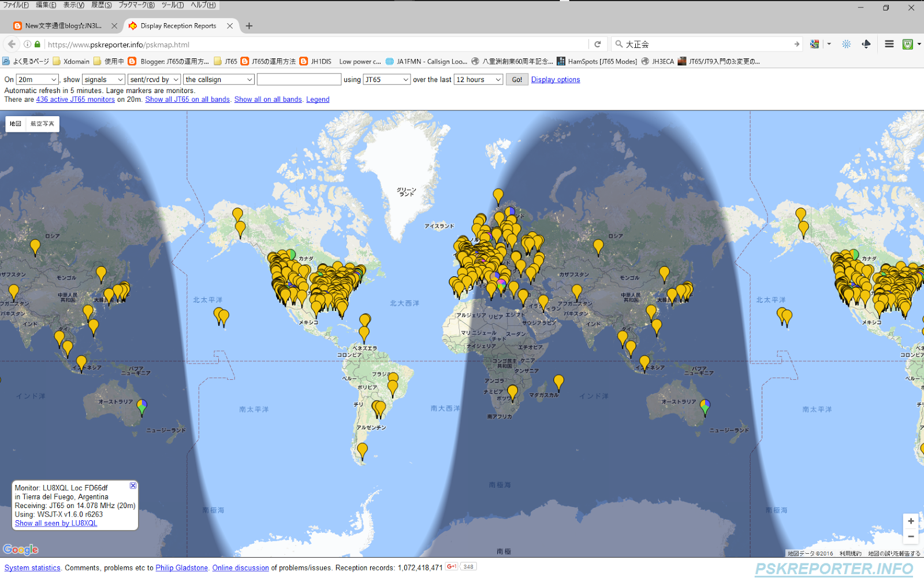The width and height of the screenshot is (924, 578).
Task: Open Show all seen by LU8XQL link
Action: (55, 523)
